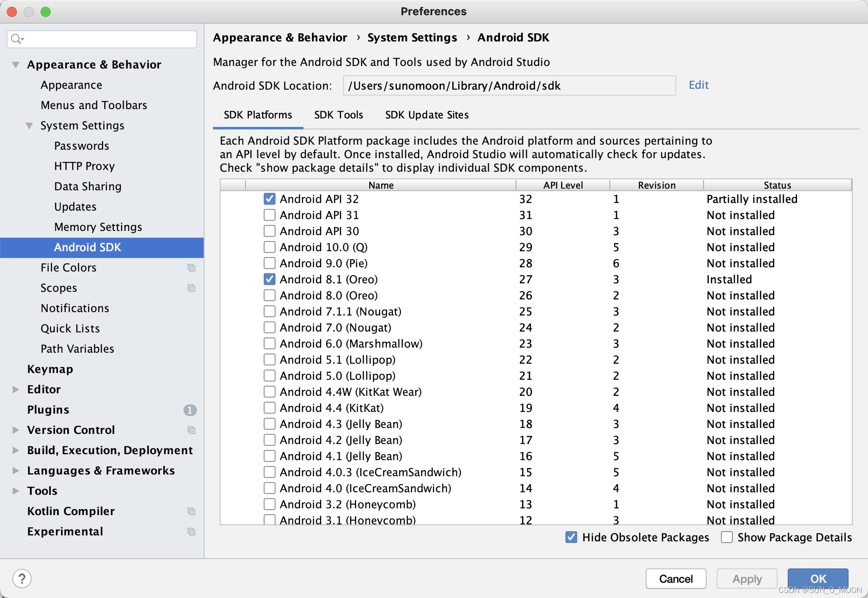The width and height of the screenshot is (868, 598).
Task: Expand the Editor settings section
Action: click(x=16, y=390)
